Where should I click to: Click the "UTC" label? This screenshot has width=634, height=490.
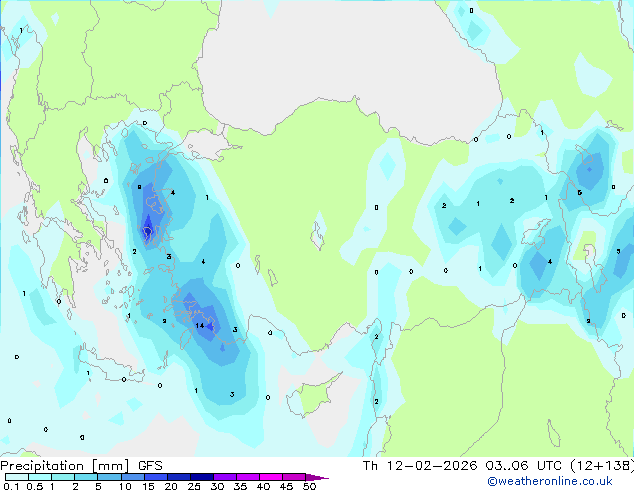tap(549, 466)
